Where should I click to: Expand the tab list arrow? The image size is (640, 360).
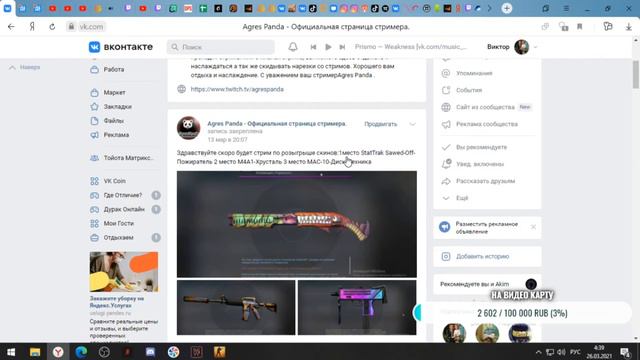pos(489,8)
